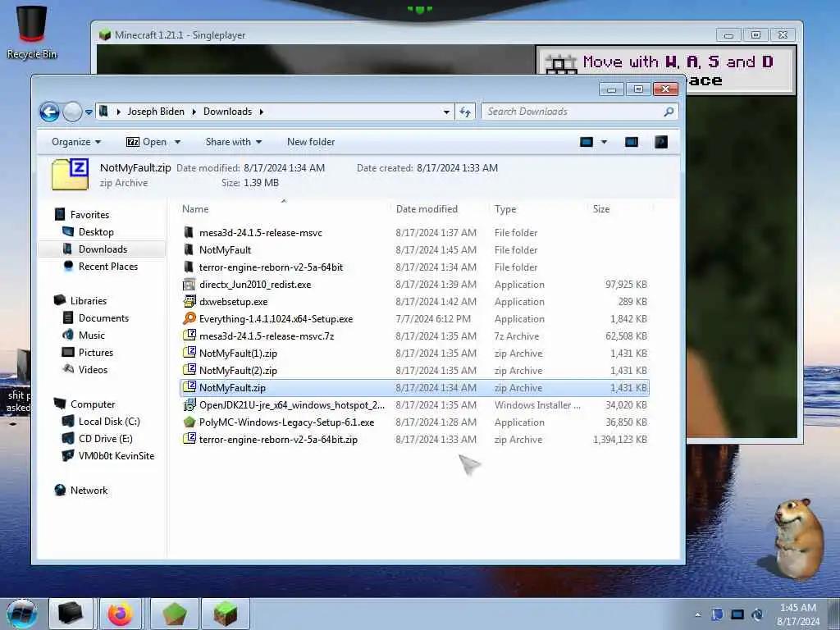This screenshot has width=840, height=630.
Task: Open the Videos library
Action: [x=85, y=370]
